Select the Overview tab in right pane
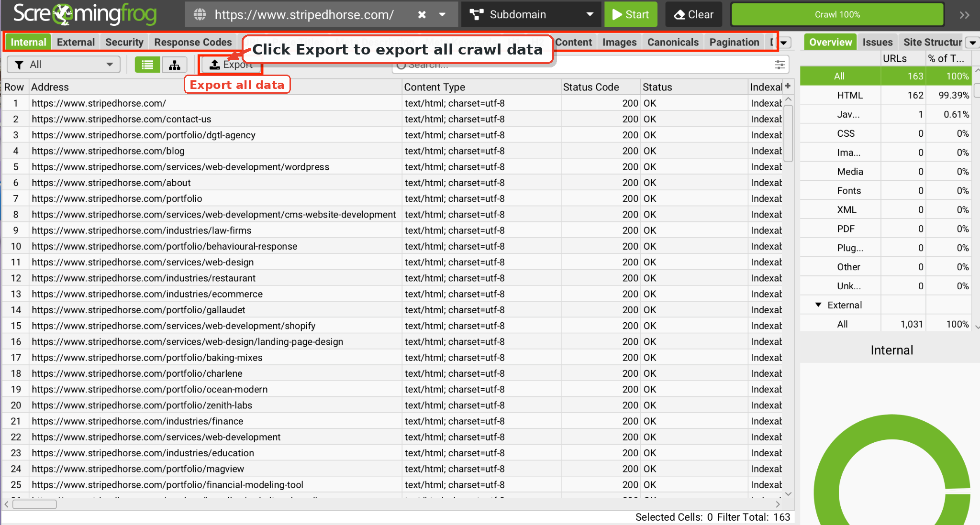This screenshot has width=980, height=525. click(830, 42)
